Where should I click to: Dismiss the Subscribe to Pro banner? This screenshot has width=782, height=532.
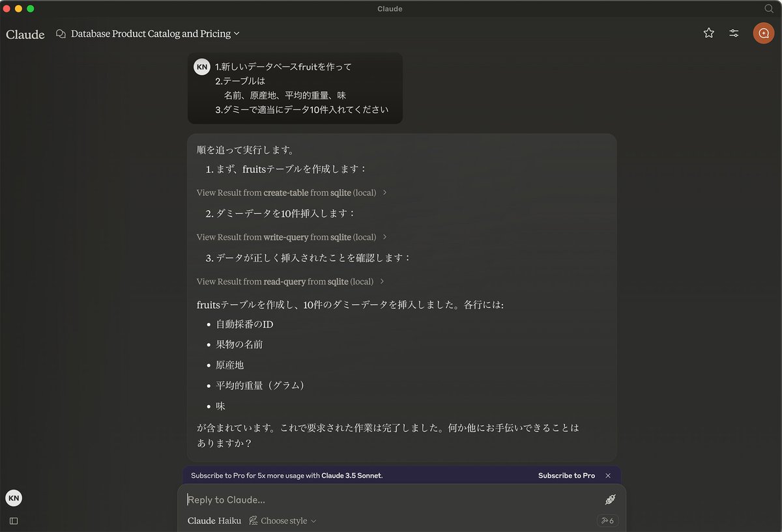pyautogui.click(x=608, y=475)
